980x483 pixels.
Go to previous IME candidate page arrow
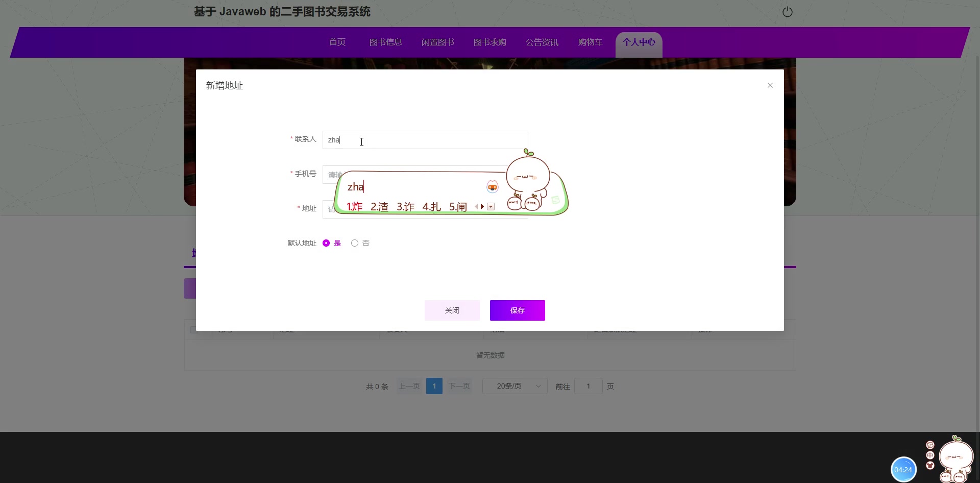476,207
